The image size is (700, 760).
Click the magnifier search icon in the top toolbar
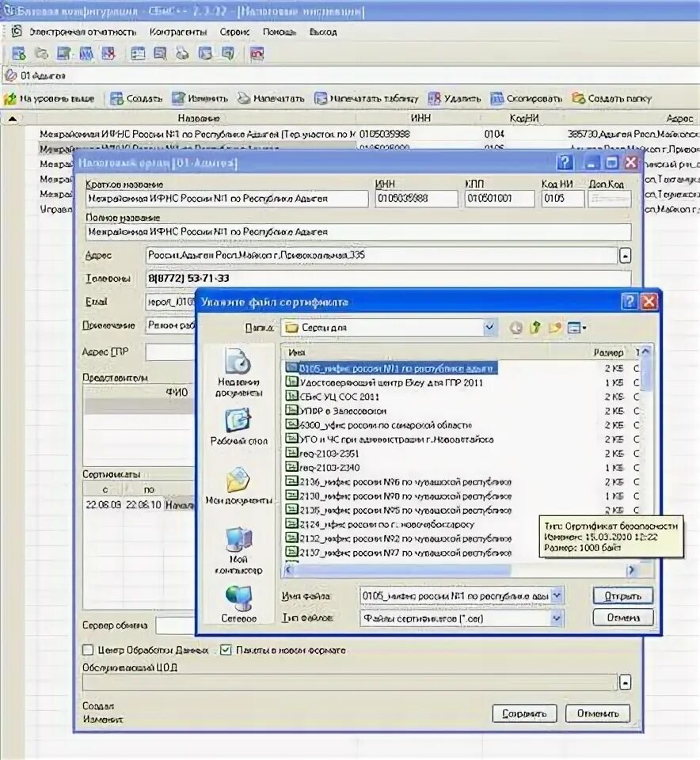tap(160, 53)
